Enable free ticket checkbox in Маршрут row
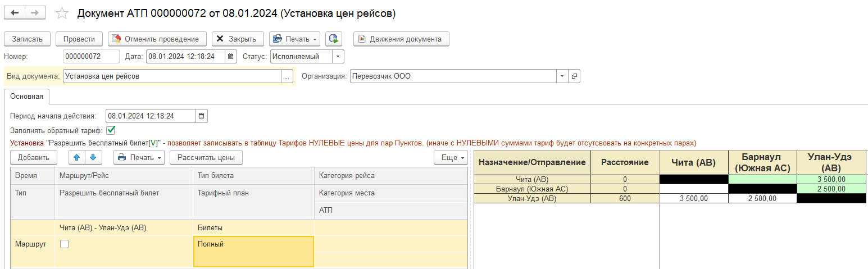This screenshot has width=868, height=269. 65,244
